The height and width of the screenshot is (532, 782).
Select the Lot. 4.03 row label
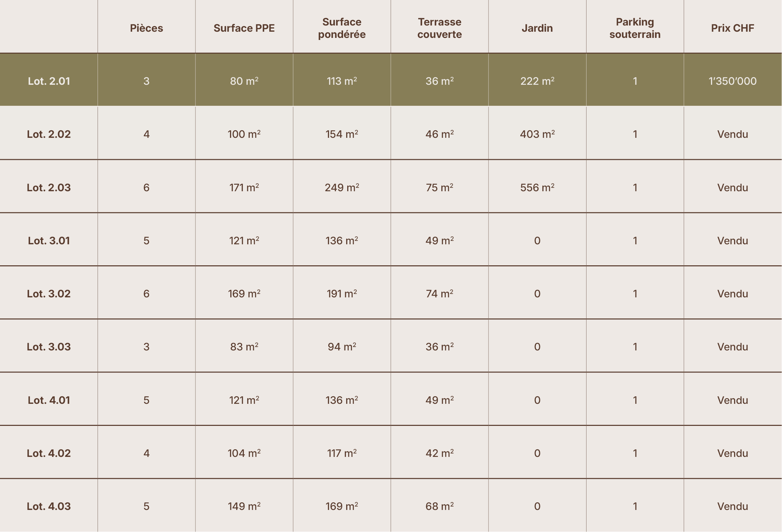point(49,506)
